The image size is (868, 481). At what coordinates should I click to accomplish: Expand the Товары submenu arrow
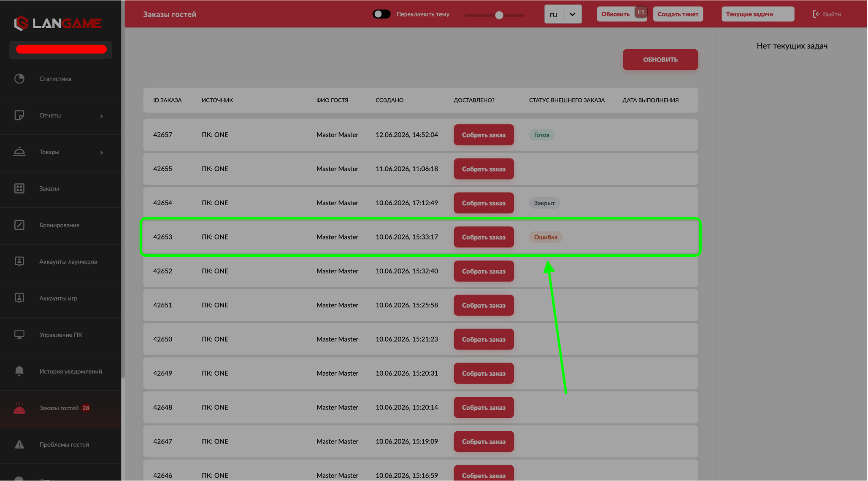102,153
